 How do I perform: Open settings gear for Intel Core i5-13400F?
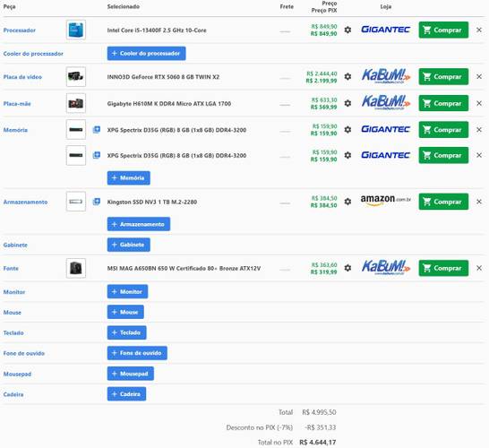[x=347, y=30]
